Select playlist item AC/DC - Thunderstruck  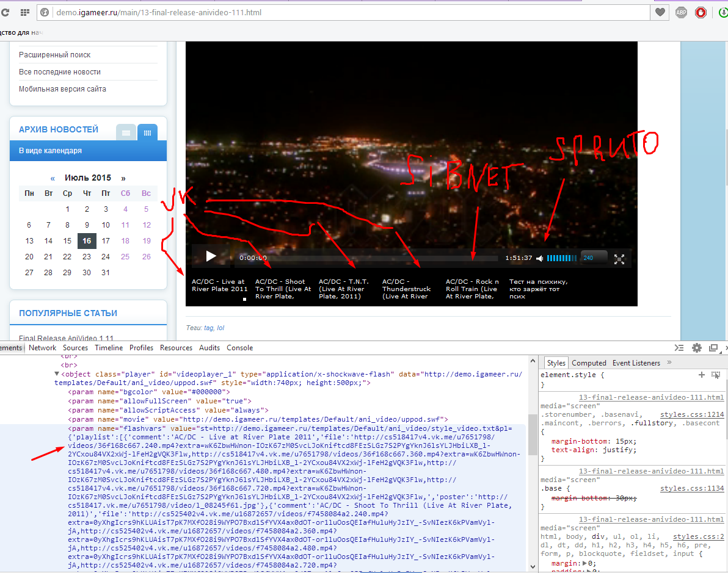click(407, 289)
